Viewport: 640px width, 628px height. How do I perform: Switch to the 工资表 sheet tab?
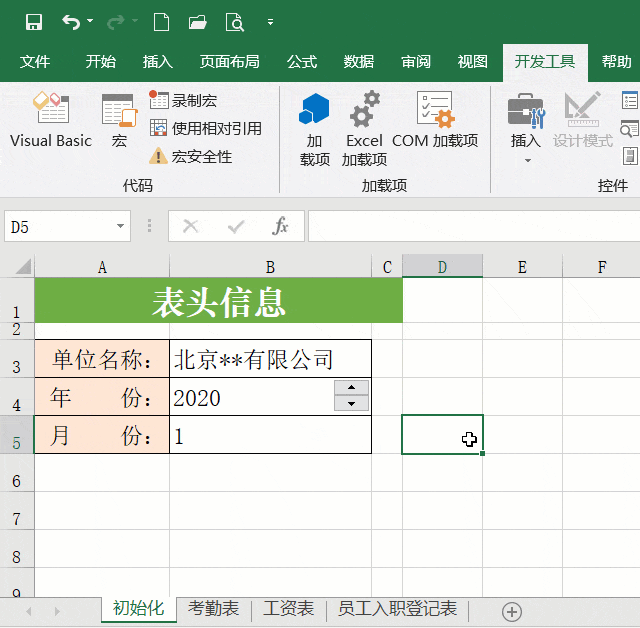[288, 608]
